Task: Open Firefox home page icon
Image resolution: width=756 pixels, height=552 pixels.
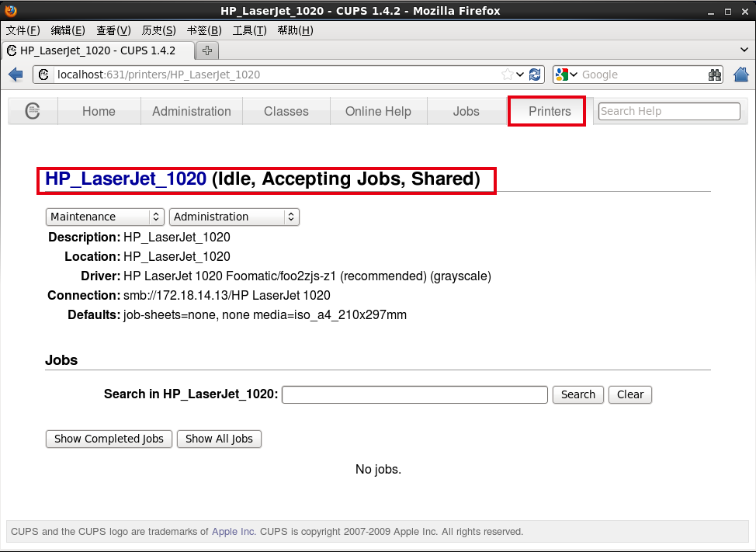Action: [x=741, y=75]
